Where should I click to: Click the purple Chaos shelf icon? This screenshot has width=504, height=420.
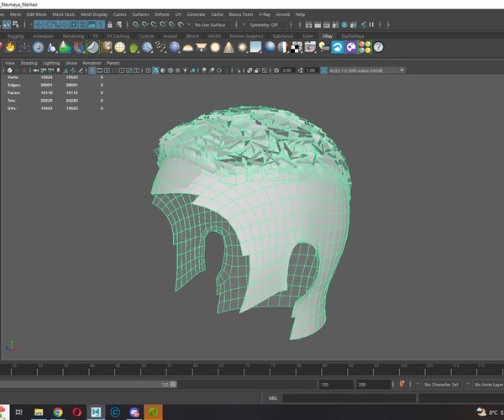(x=351, y=47)
